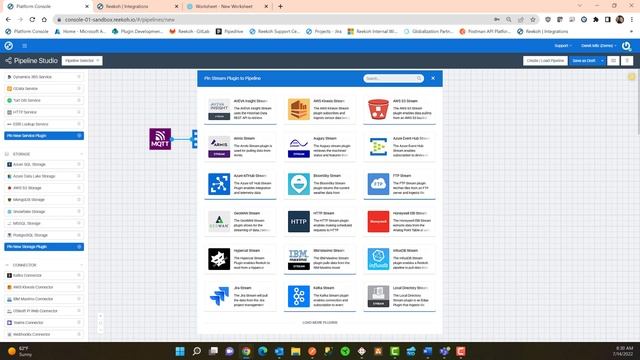
Task: Close the Pin Stream Plugin dialog
Action: click(x=433, y=78)
